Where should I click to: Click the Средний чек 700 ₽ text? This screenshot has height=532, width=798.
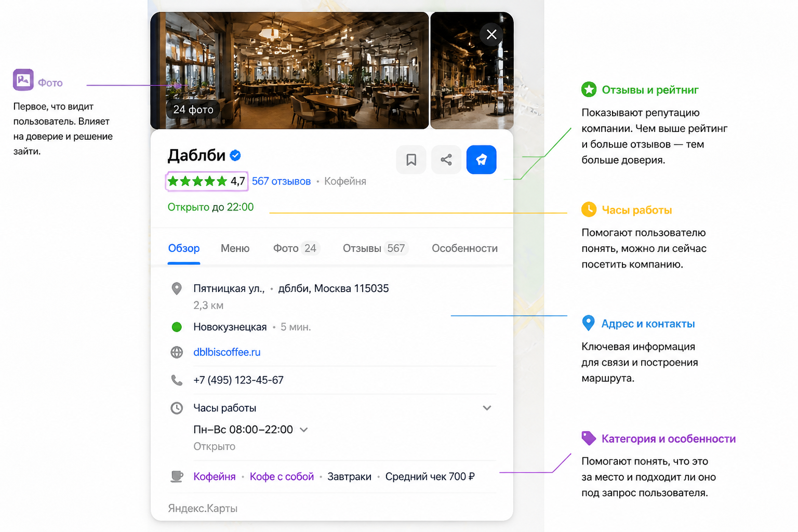[x=430, y=476]
